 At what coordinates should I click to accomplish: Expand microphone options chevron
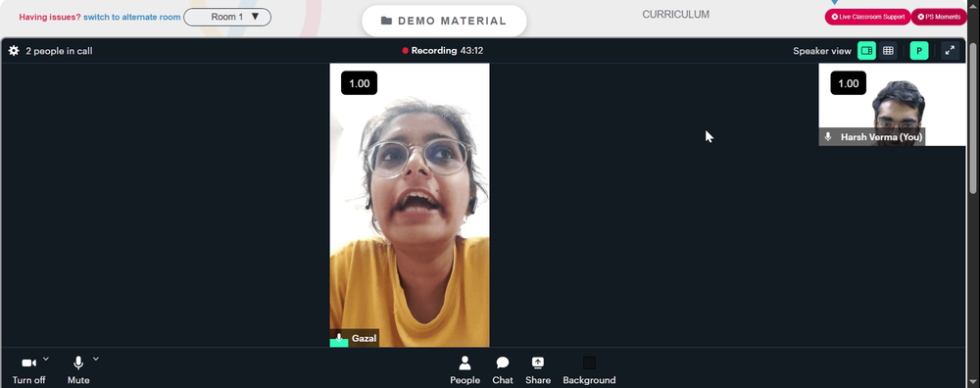(96, 360)
